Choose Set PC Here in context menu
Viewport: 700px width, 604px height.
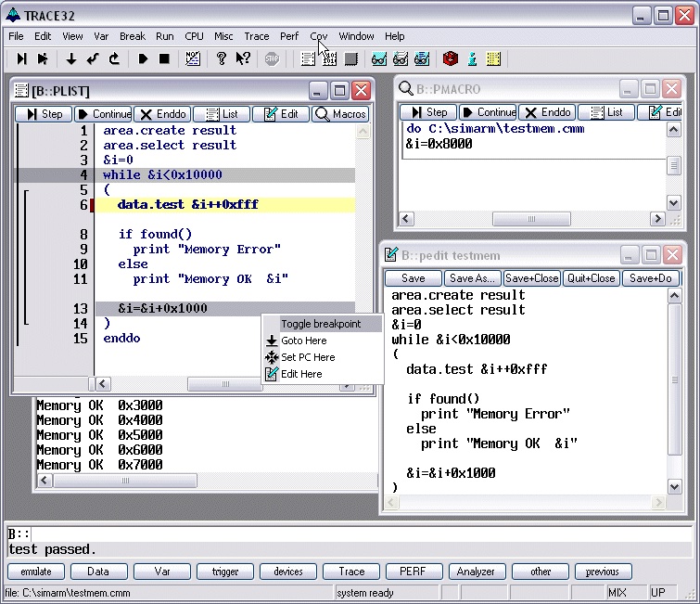click(323, 357)
